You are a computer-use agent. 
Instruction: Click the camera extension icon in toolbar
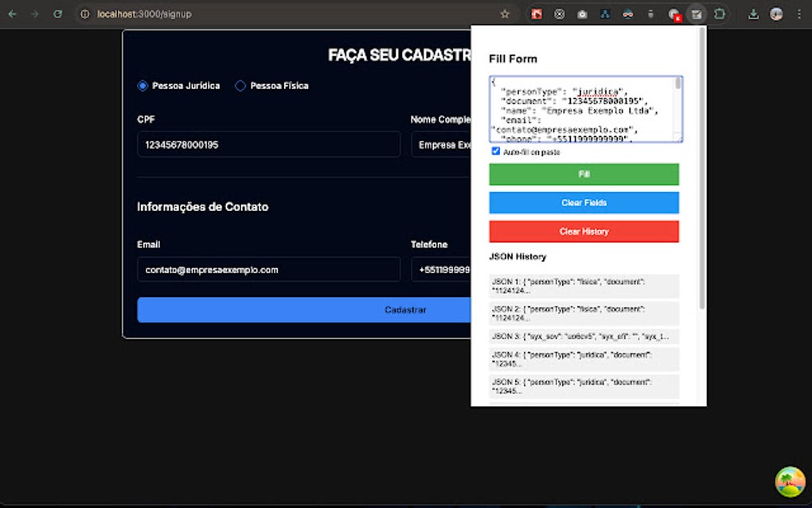click(582, 14)
